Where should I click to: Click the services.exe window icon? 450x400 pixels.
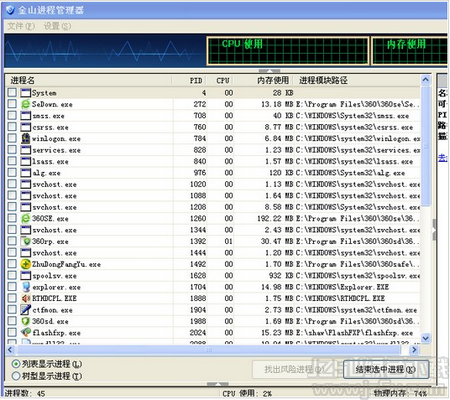(26, 150)
